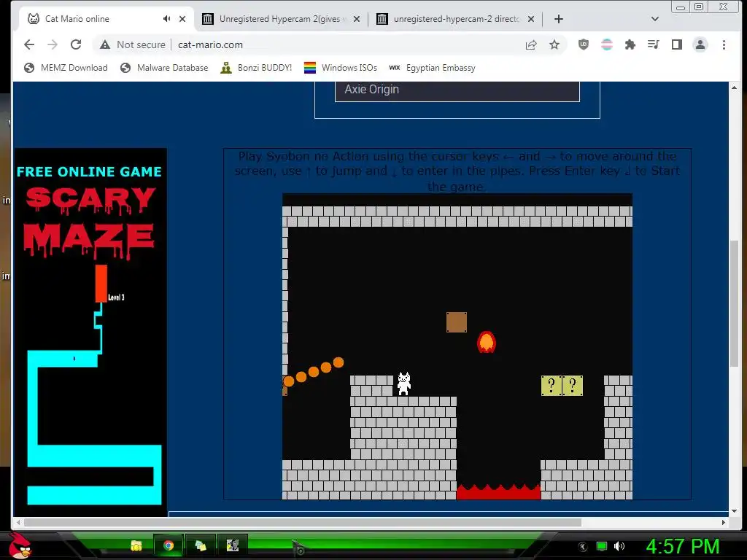Open the Egyptian Embassy bookmark
Viewport: 747px width, 560px height.
tap(432, 68)
